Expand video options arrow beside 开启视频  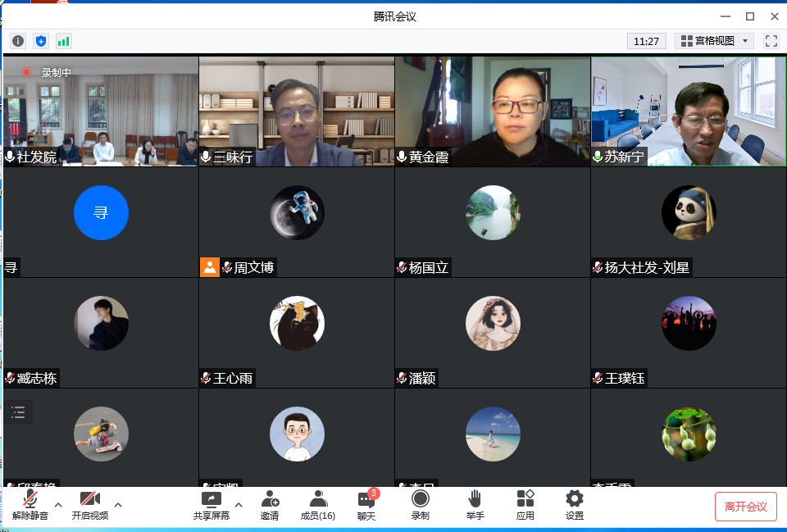point(118,504)
